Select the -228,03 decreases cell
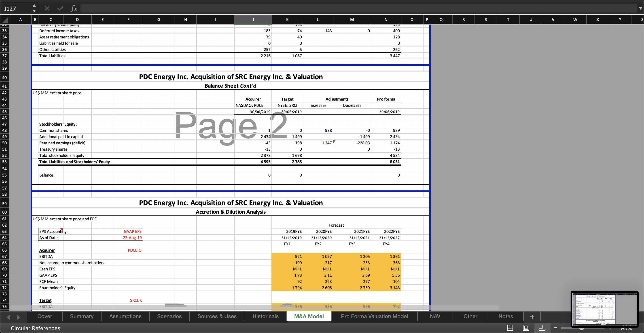Viewport: 644px width, 333px height. [352, 143]
